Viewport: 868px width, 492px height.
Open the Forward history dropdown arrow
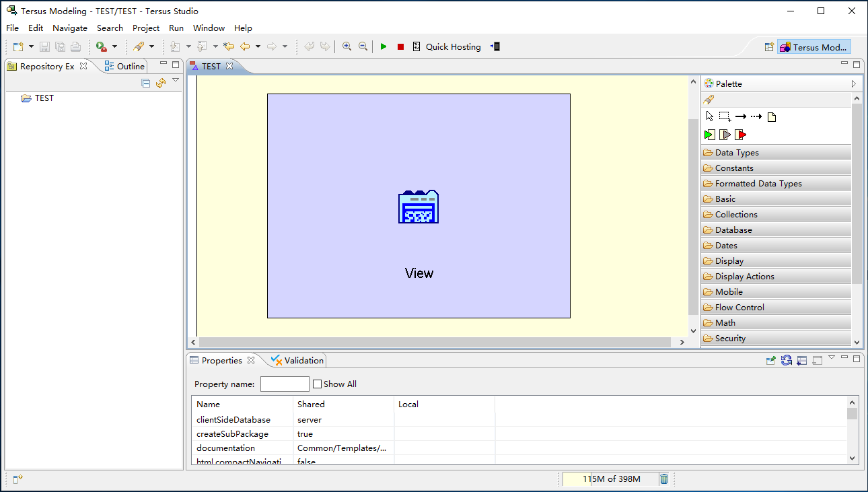coord(285,46)
